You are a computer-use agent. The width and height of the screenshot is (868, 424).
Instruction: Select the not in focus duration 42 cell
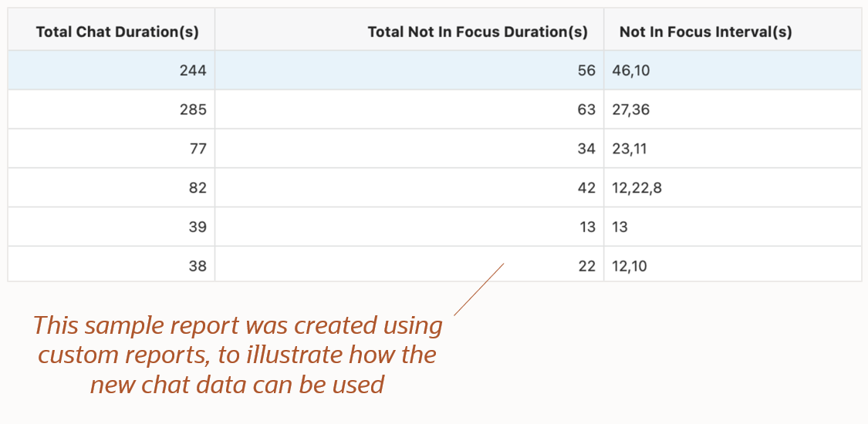pyautogui.click(x=586, y=187)
